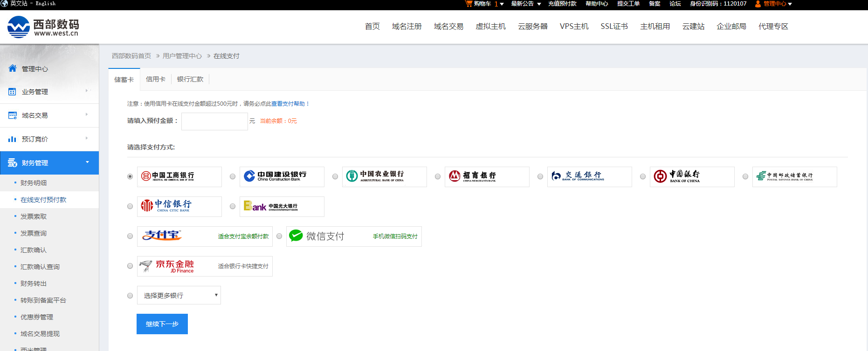Click the orange user icon by 管理中心

[x=758, y=4]
